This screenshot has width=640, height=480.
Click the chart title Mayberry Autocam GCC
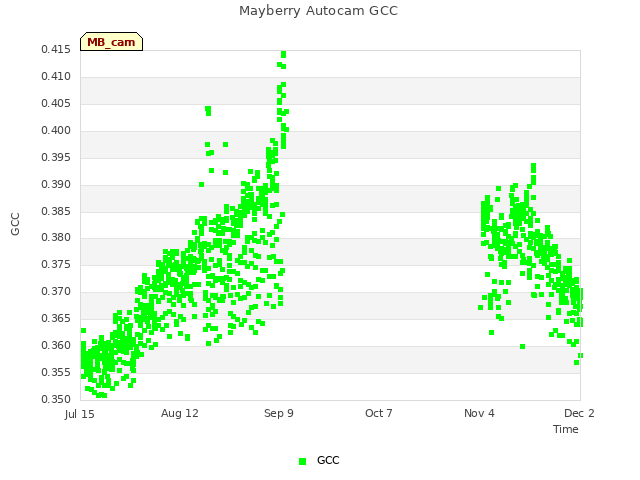point(318,11)
